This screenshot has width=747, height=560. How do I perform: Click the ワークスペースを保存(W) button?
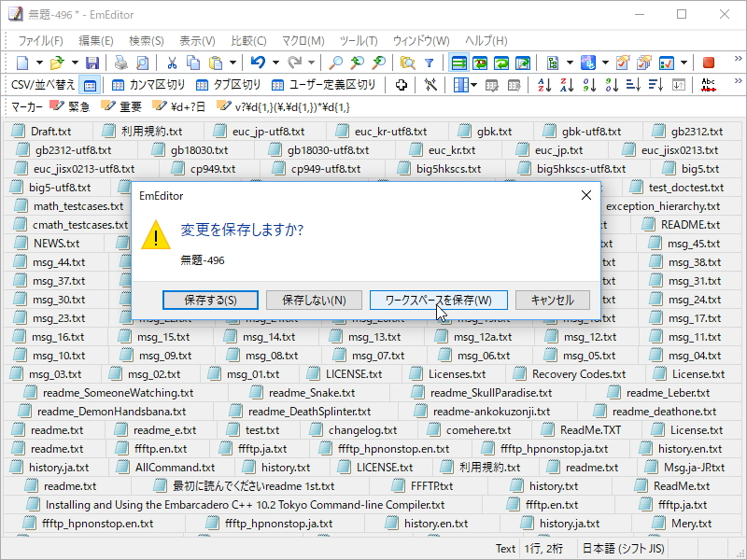[438, 300]
